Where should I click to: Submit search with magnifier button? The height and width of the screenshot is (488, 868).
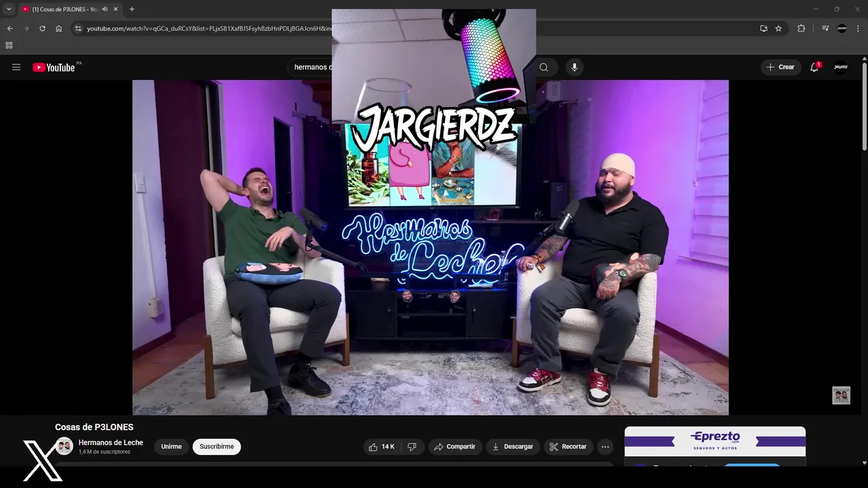544,67
